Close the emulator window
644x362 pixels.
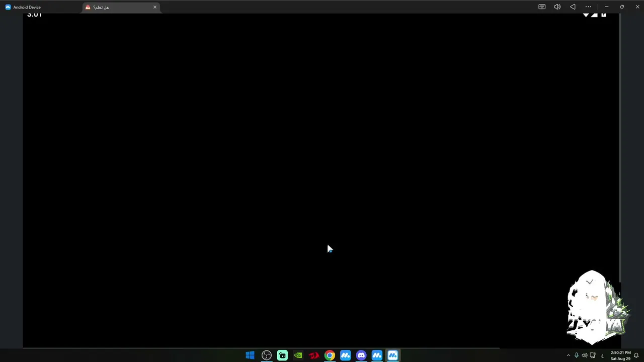tap(637, 7)
